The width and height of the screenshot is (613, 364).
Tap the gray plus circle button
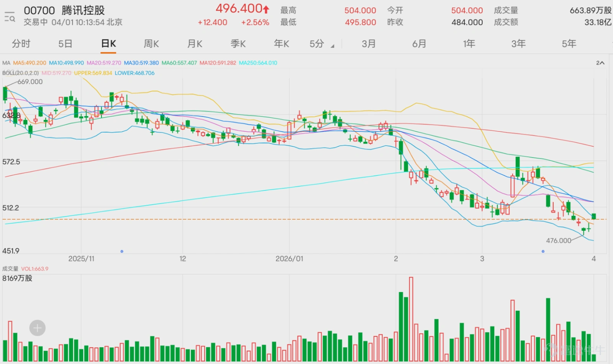point(38,328)
